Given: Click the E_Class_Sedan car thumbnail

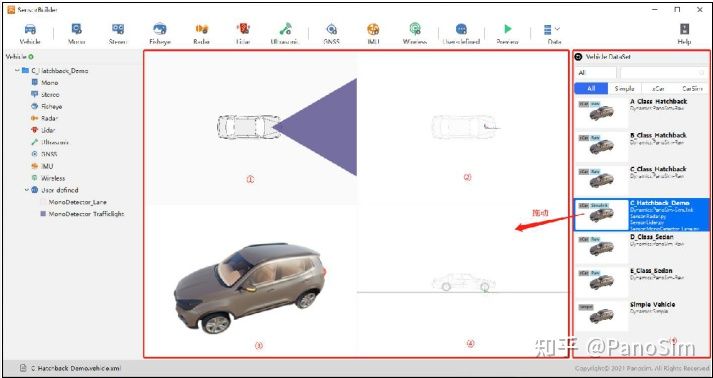Looking at the screenshot, I should [601, 282].
